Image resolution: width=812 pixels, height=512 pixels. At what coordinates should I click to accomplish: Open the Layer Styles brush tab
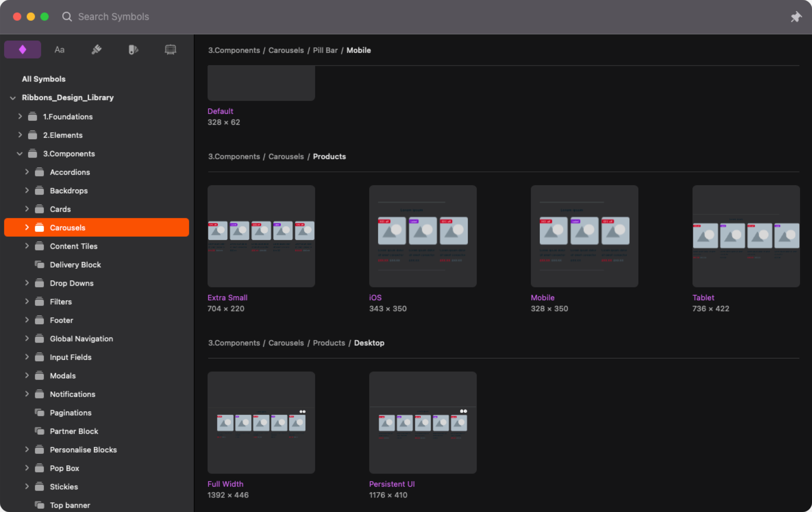96,50
